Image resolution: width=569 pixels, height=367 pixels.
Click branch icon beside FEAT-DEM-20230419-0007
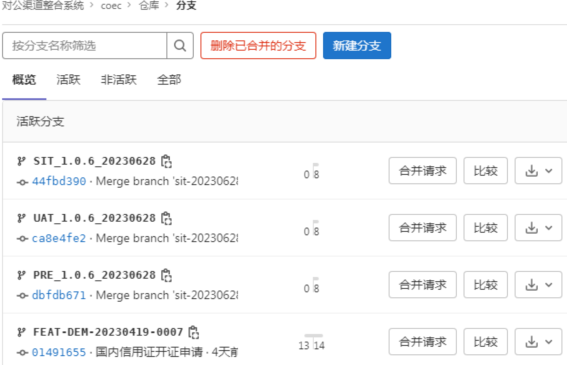tap(21, 332)
